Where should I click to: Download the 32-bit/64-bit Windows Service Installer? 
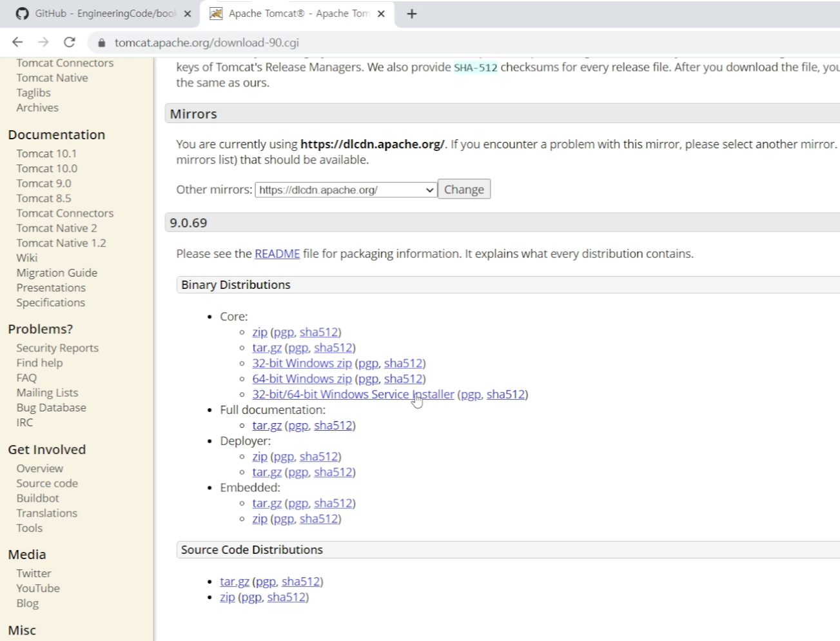353,394
